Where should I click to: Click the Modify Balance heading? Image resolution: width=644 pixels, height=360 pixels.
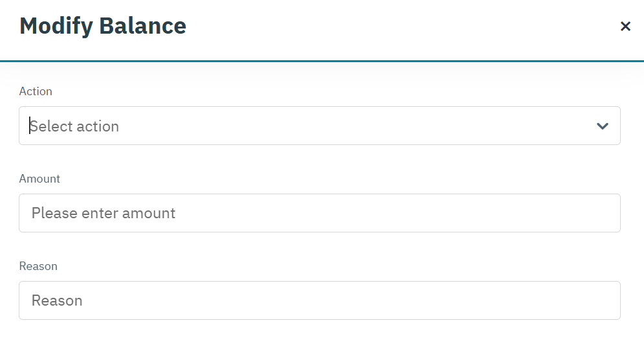pyautogui.click(x=103, y=26)
